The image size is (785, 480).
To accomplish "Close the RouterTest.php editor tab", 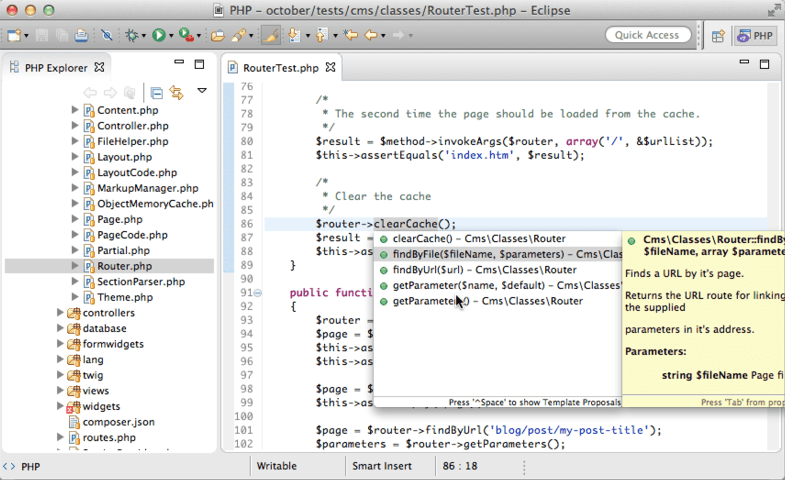I will pyautogui.click(x=330, y=67).
